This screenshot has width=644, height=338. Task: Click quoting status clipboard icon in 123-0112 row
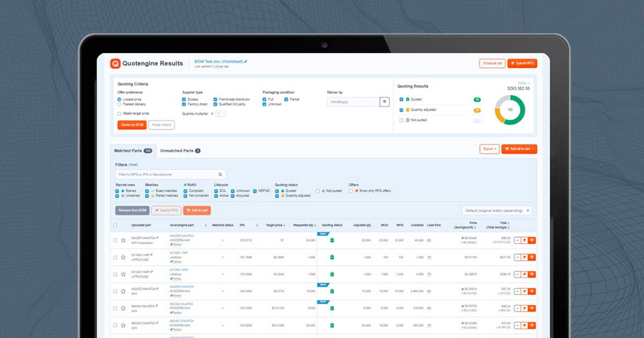[x=332, y=240]
